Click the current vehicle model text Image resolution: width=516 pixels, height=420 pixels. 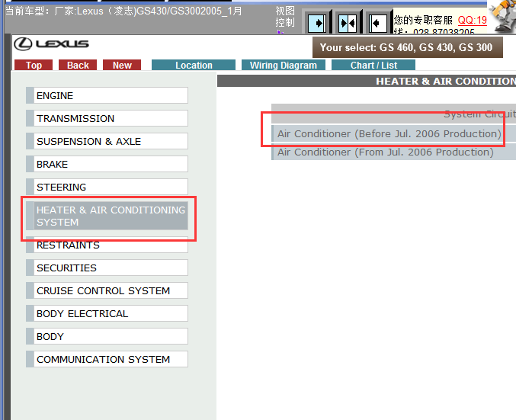[123, 11]
